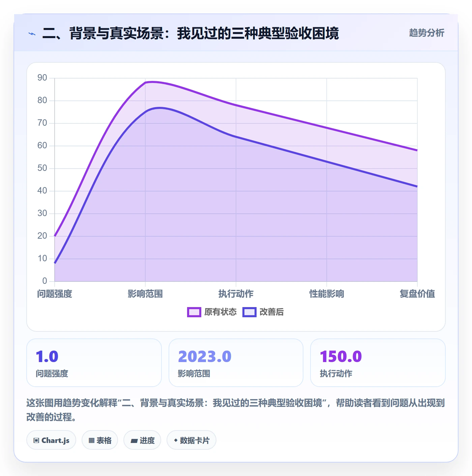The image size is (472, 476).
Task: Click the 数据卡片 tag chip
Action: (191, 440)
